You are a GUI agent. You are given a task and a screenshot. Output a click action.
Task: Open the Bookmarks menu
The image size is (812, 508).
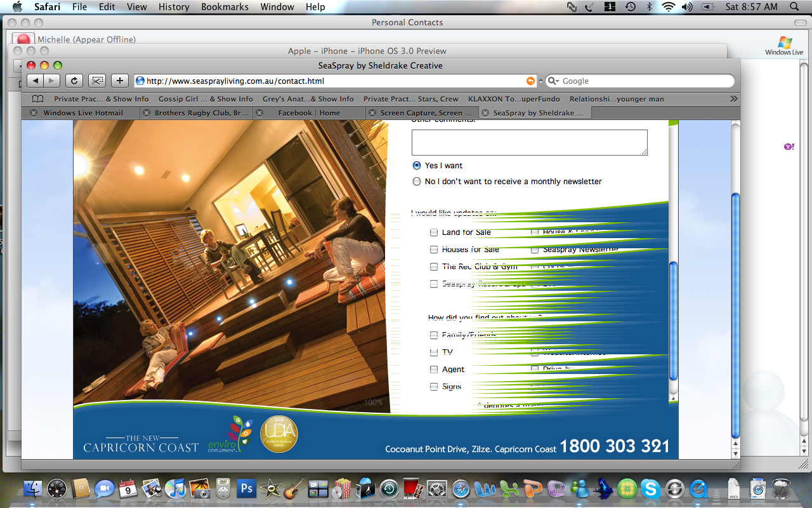point(224,7)
